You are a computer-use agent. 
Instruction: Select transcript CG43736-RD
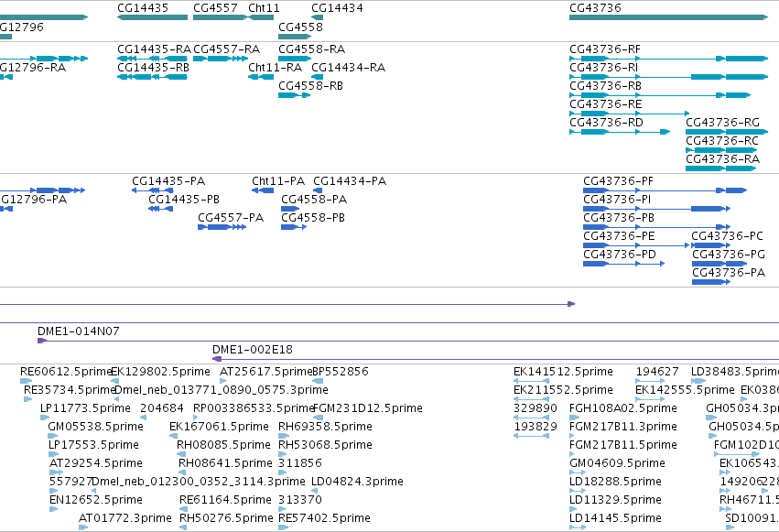coord(606,123)
